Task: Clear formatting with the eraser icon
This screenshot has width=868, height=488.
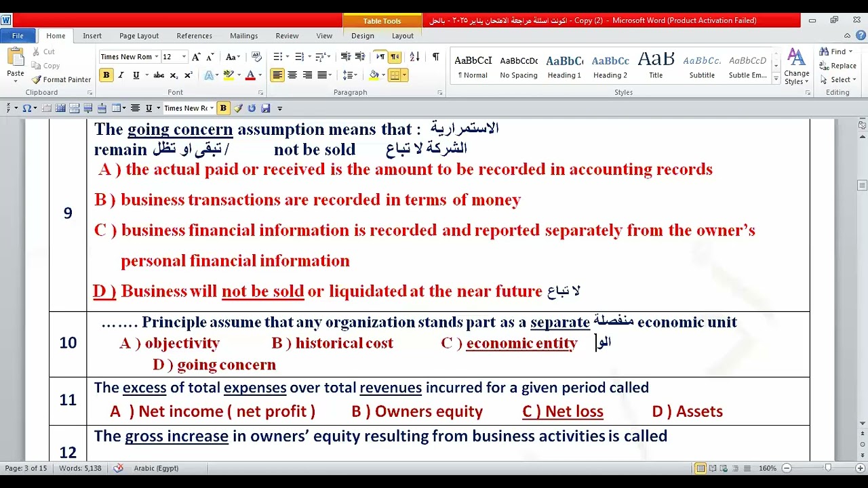Action: click(x=256, y=57)
